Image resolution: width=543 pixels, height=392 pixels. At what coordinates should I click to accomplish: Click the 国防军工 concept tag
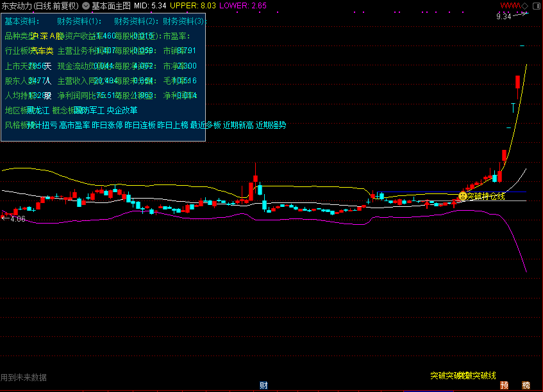(89, 110)
